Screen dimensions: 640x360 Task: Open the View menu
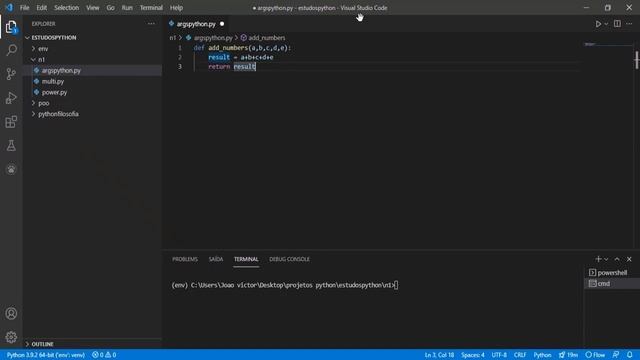[x=93, y=8]
